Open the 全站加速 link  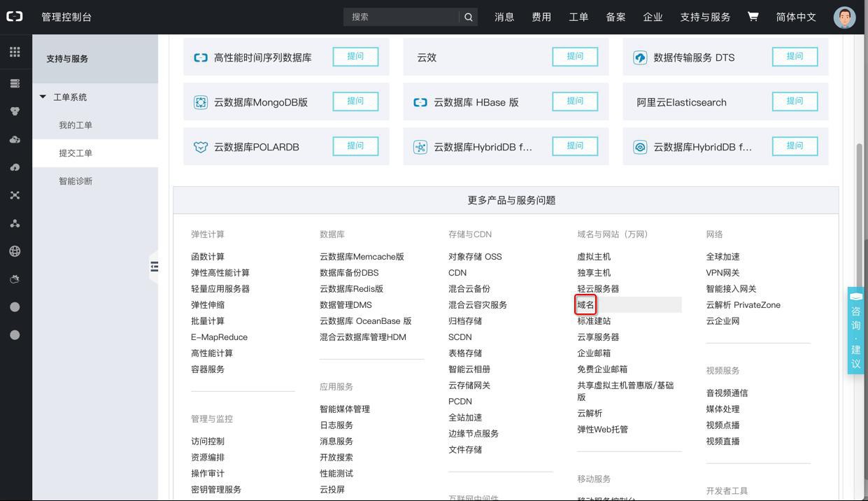click(x=465, y=418)
